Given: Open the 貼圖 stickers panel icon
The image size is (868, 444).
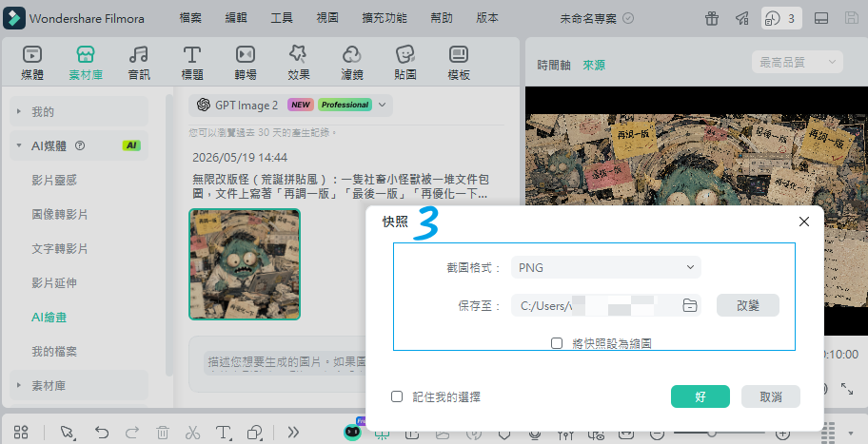Looking at the screenshot, I should tap(405, 54).
